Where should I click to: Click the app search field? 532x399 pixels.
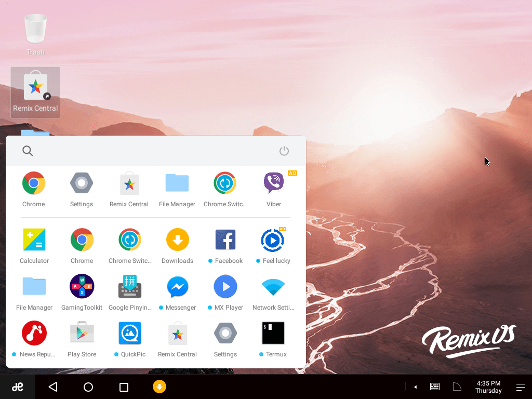point(156,151)
